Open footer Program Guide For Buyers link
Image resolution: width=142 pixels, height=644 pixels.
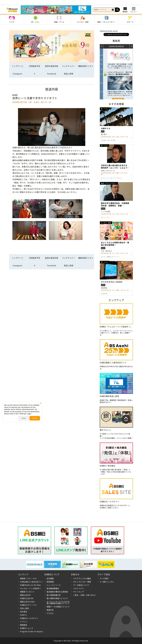pyautogui.click(x=32, y=632)
